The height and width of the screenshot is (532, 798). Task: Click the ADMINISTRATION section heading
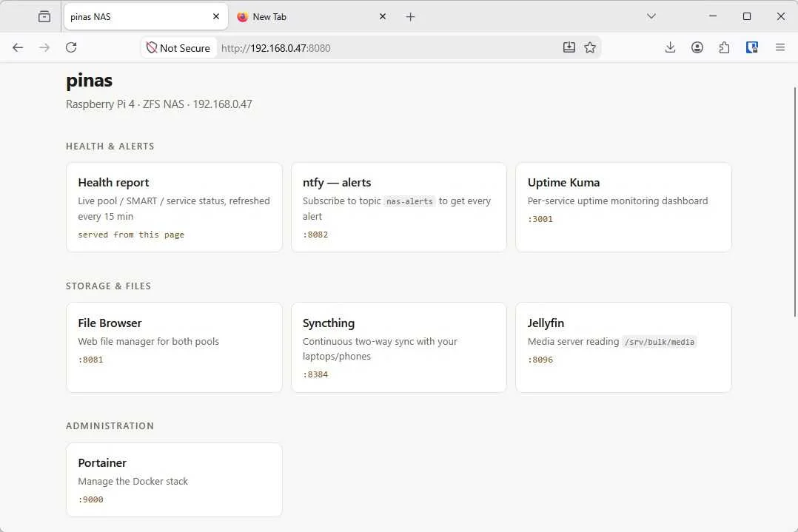(110, 425)
